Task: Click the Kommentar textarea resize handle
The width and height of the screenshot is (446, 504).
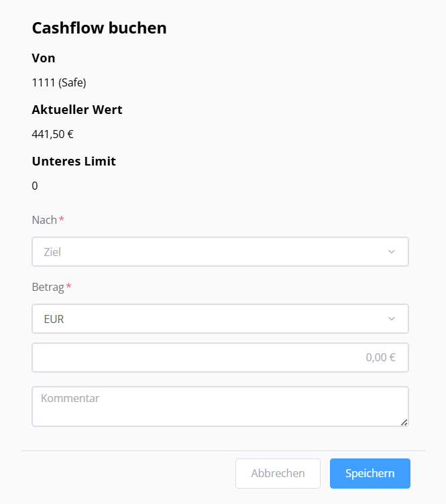Action: pos(404,422)
